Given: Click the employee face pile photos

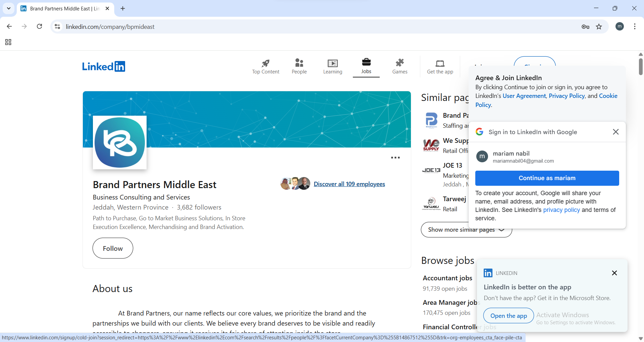Looking at the screenshot, I should coord(295,183).
